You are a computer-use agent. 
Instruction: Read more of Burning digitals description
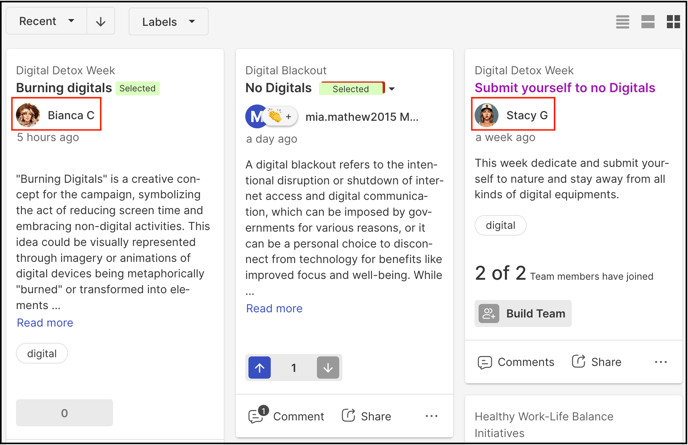[45, 323]
